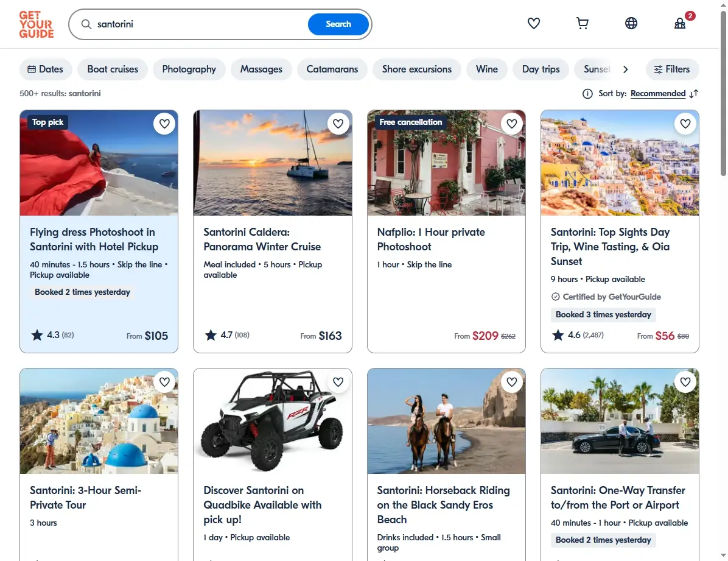Screen dimensions: 728x561
Task: Open Santorini Caldera Panorama Winter Cruise title
Action: [262, 239]
